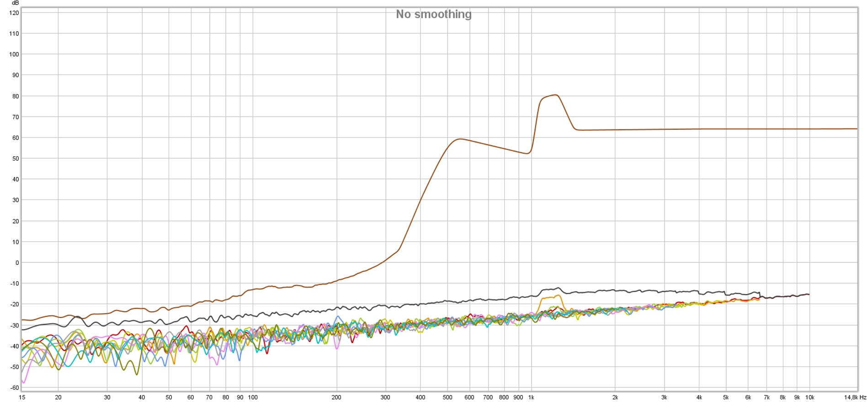868x402 pixels.
Task: Click the 6k frequency axis label
Action: [748, 397]
